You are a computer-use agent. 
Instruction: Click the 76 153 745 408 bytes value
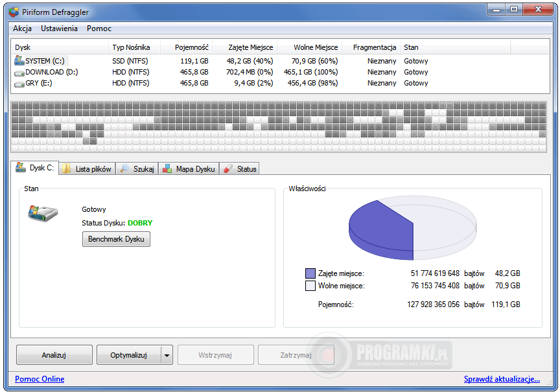point(435,286)
